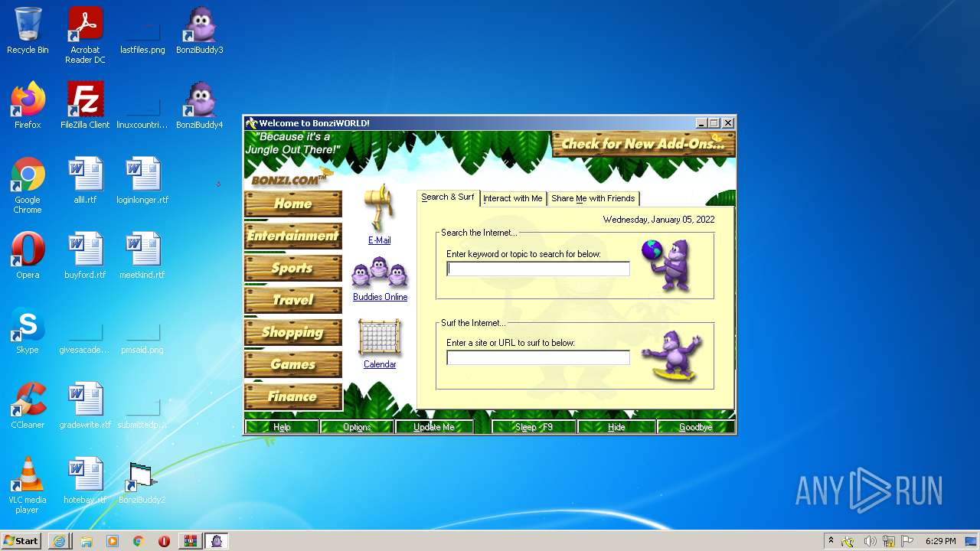Viewport: 980px width, 551px height.
Task: Click the Help button
Action: [282, 427]
